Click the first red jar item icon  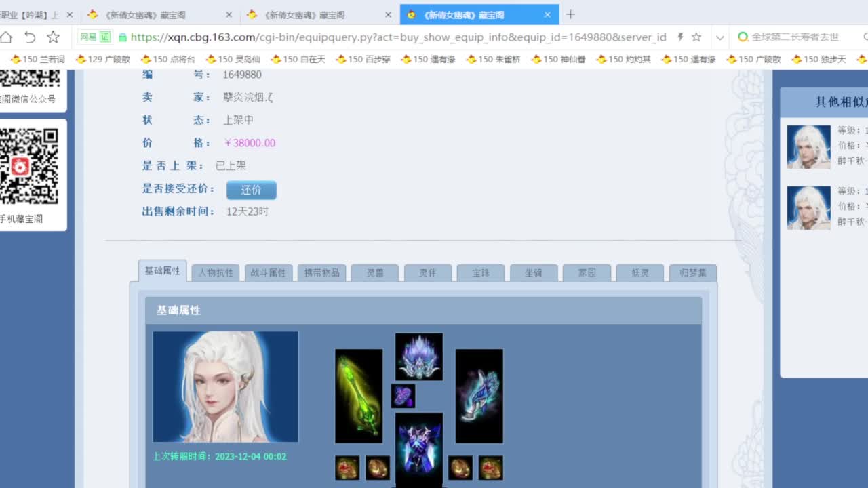click(x=347, y=468)
